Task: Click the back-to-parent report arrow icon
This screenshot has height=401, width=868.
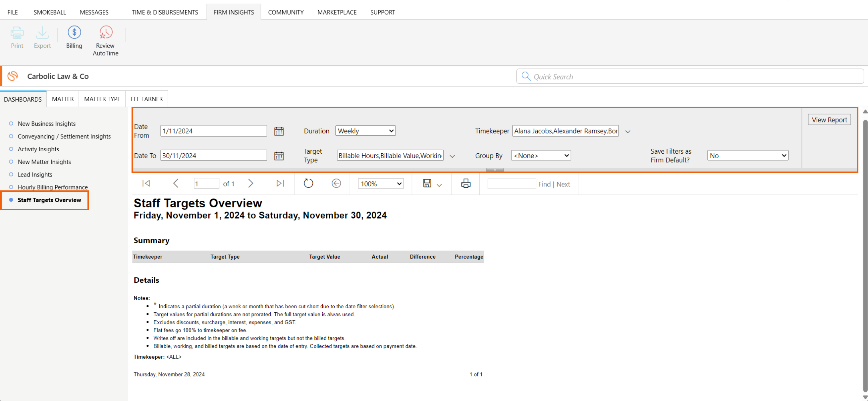Action: click(x=336, y=183)
